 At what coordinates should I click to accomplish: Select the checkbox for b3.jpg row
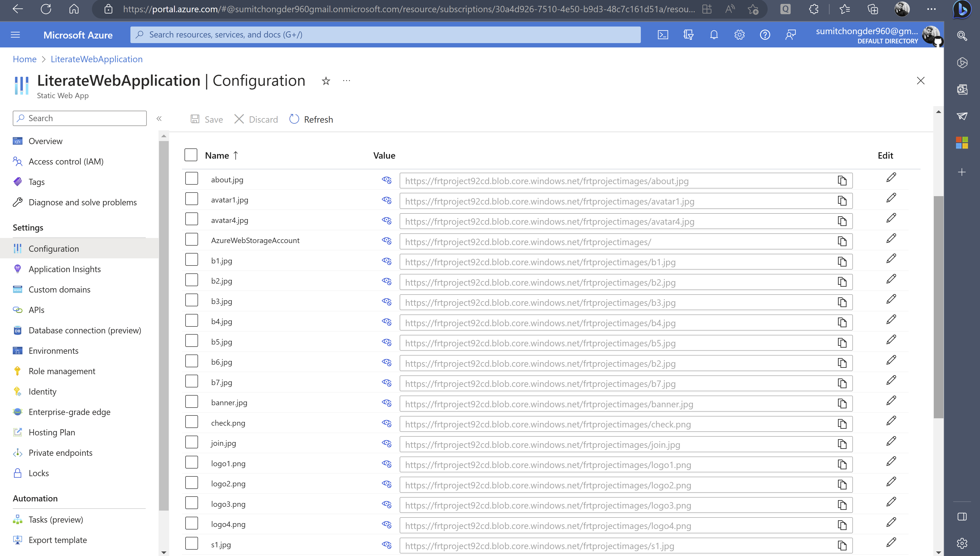(191, 300)
